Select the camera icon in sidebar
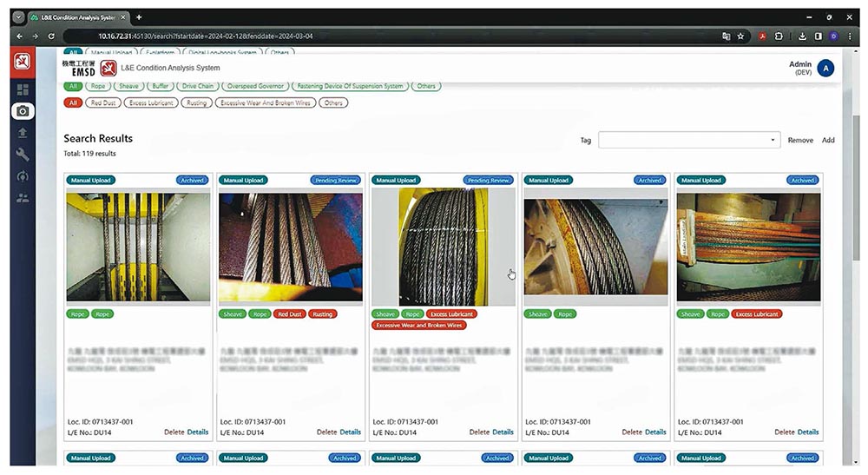Viewport: 868px width, 475px height. click(23, 111)
